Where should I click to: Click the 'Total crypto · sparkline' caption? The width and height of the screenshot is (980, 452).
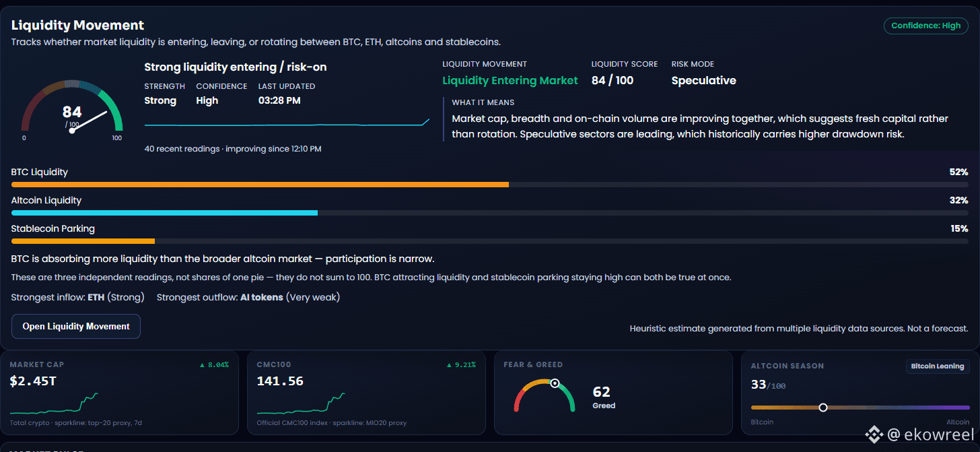tap(76, 423)
